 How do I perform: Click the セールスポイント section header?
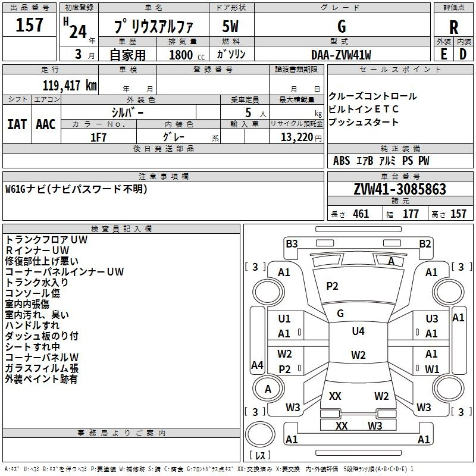click(400, 70)
